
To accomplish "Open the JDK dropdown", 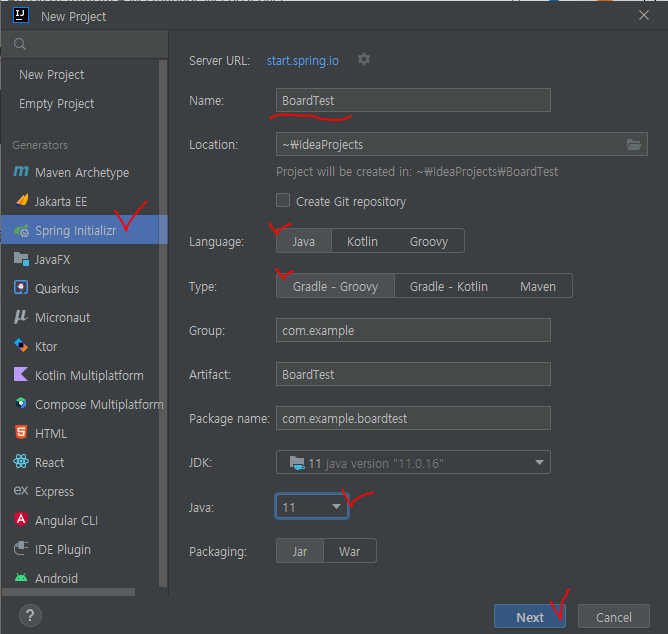I will [x=413, y=462].
